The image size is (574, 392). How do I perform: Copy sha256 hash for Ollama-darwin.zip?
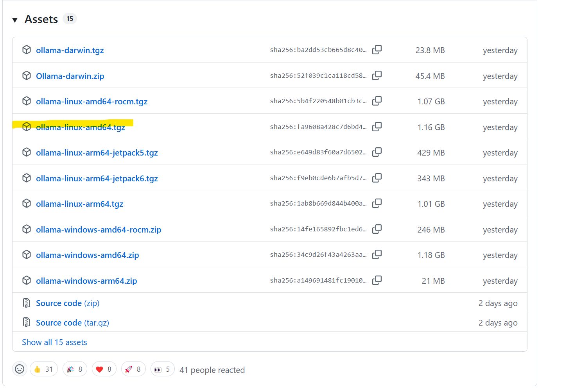point(377,75)
